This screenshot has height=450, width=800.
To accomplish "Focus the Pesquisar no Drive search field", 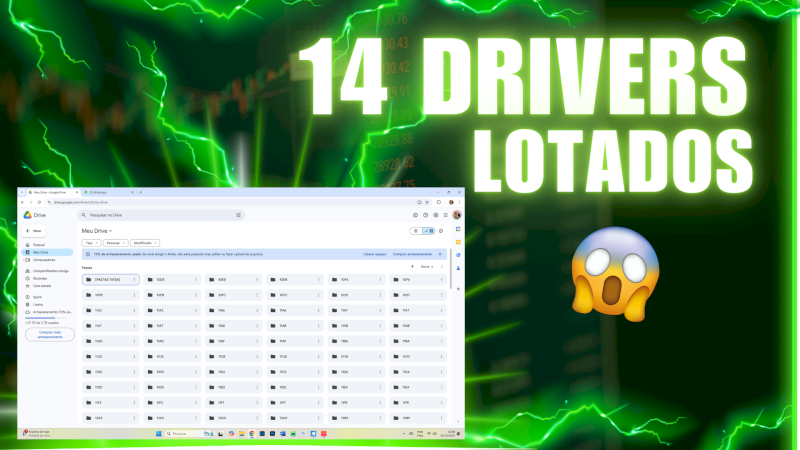I will pyautogui.click(x=161, y=215).
